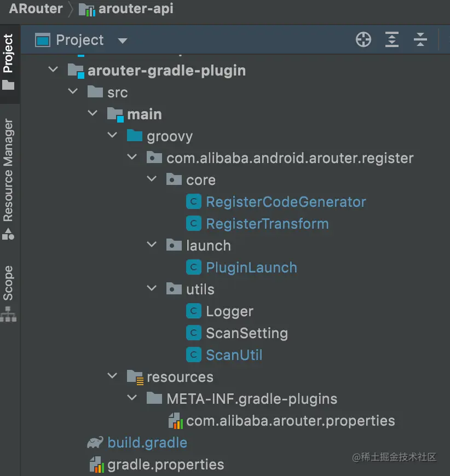
Task: Click the Select Opened File crosshair icon
Action: pos(364,40)
